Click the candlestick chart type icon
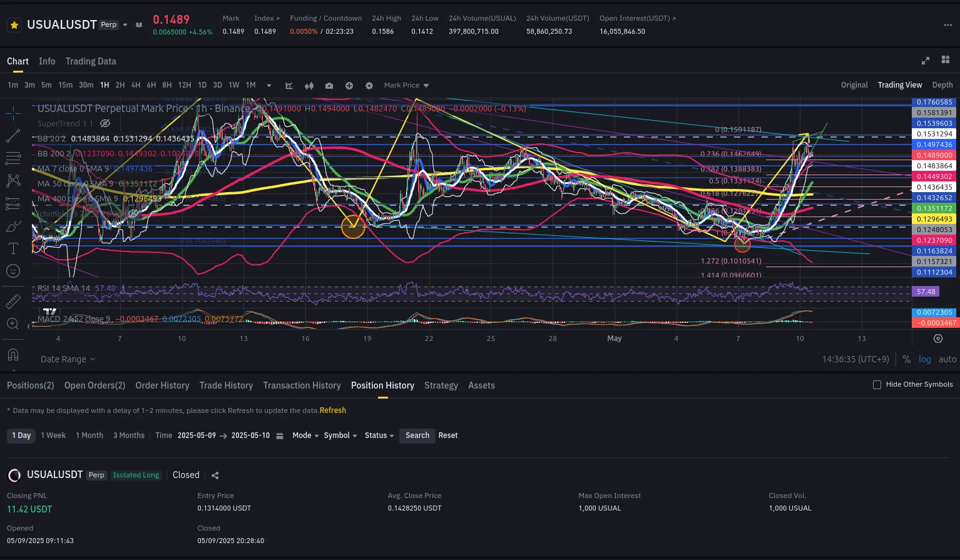This screenshot has width=960, height=560. 309,86
